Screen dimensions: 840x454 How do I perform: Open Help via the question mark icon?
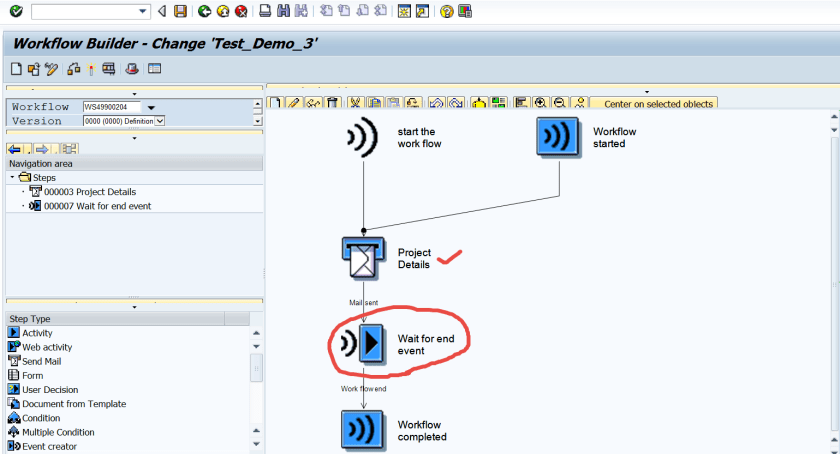[447, 11]
